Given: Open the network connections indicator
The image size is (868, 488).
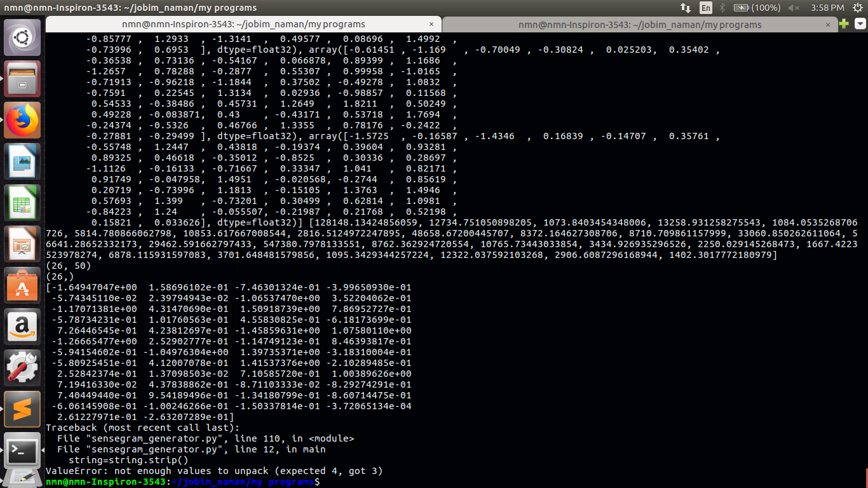Looking at the screenshot, I should click(x=686, y=8).
